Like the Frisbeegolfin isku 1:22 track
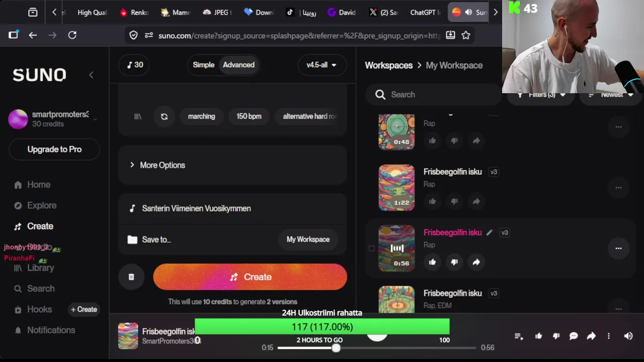Image resolution: width=644 pixels, height=362 pixels. pos(432,201)
